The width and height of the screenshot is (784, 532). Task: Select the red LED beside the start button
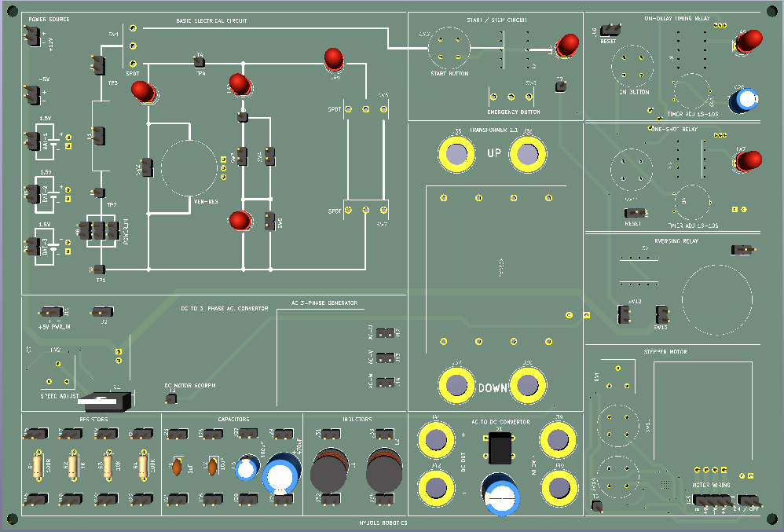click(x=567, y=45)
